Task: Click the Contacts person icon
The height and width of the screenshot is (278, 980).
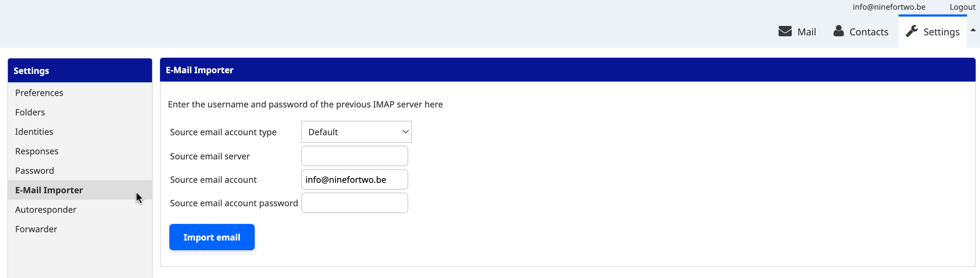Action: [838, 31]
